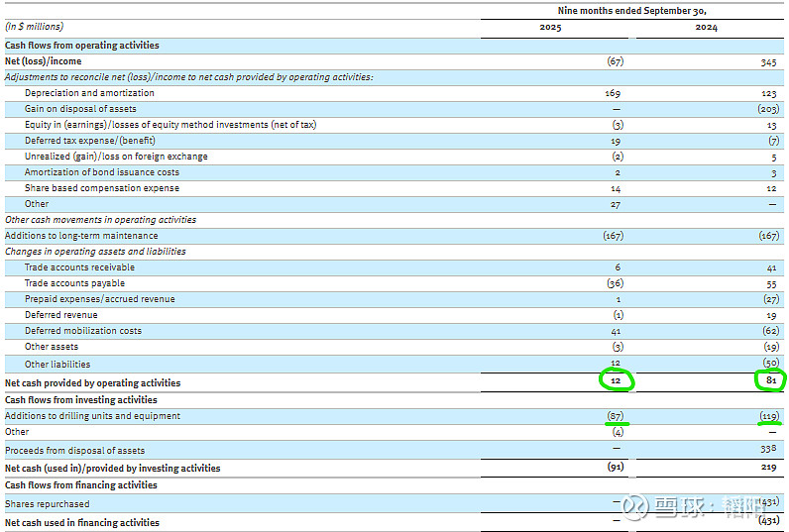Screen dimensions: 789x532
Task: Select 2025 deferred mobilization costs value 41
Action: 616,331
